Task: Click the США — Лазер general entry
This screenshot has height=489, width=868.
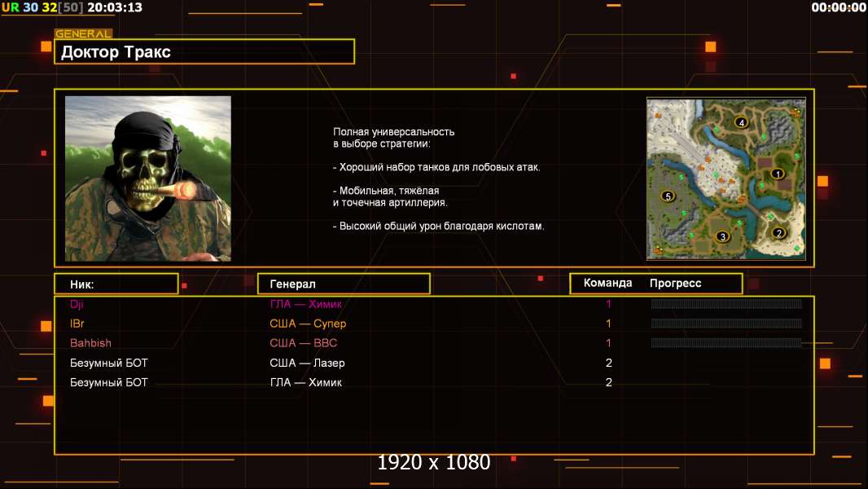Action: 307,363
